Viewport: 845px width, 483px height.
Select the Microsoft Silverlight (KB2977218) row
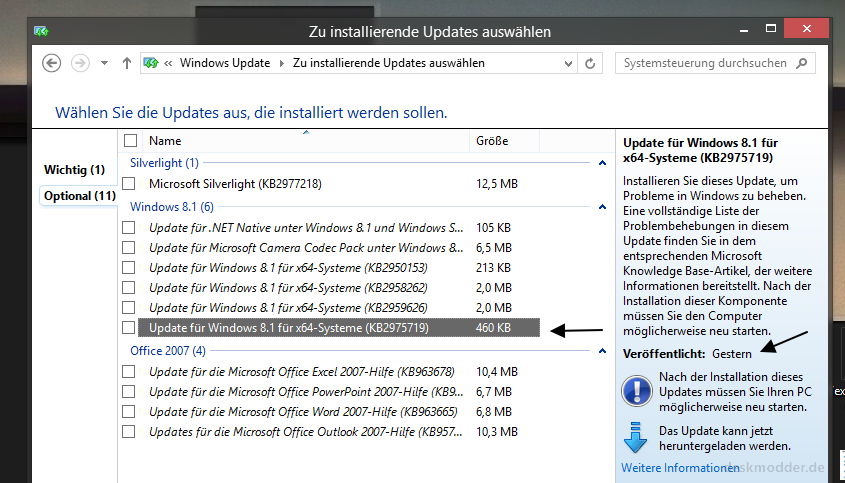pyautogui.click(x=339, y=184)
